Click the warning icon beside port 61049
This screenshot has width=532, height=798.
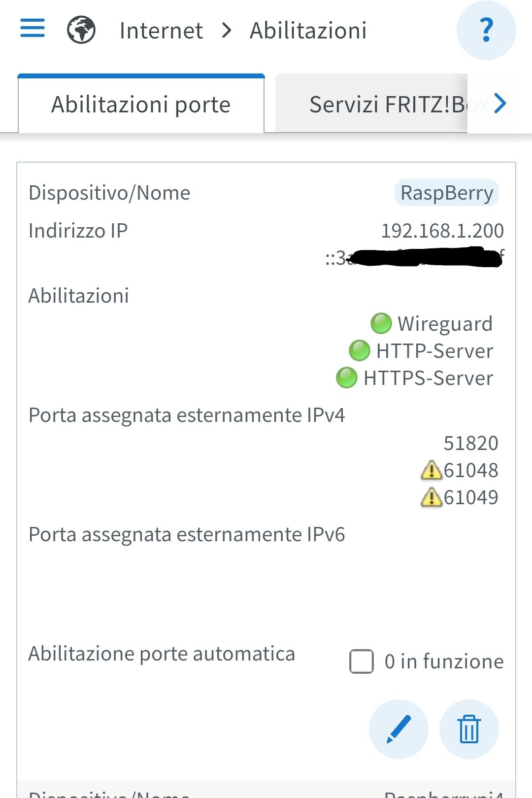tap(431, 497)
